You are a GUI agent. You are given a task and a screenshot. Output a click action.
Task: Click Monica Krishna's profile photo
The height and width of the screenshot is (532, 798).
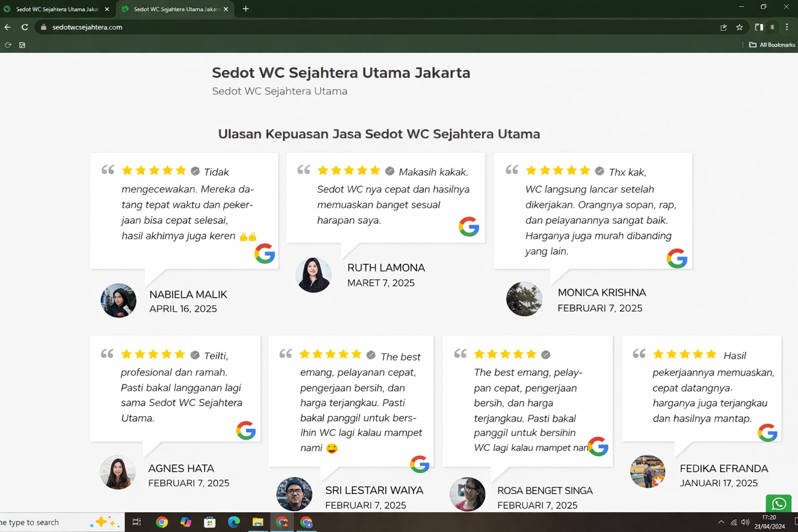point(524,299)
